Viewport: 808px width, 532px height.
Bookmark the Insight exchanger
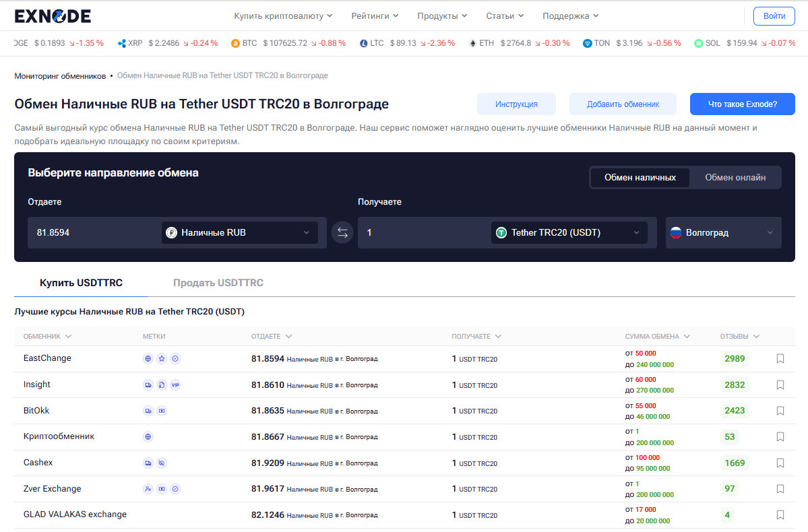(x=780, y=385)
